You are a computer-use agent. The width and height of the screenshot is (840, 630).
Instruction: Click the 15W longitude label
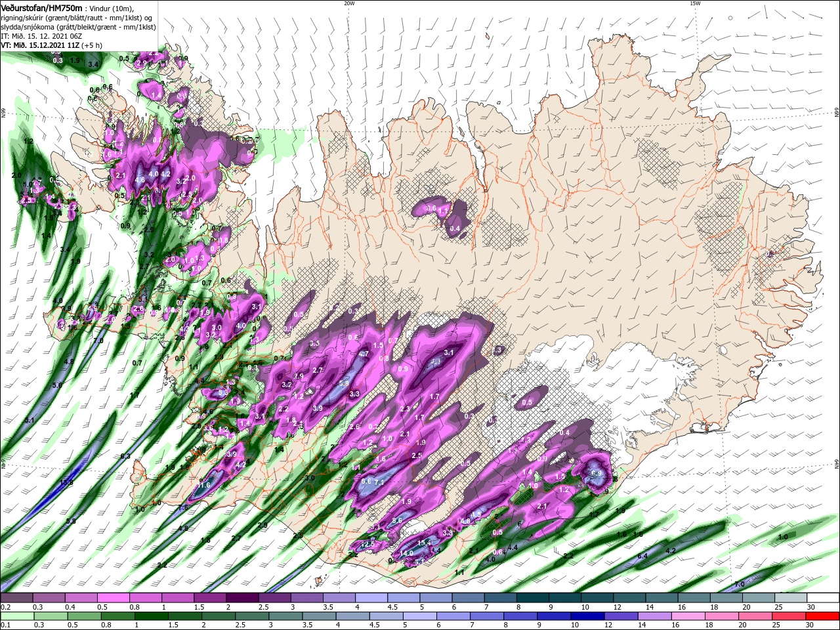(695, 3)
